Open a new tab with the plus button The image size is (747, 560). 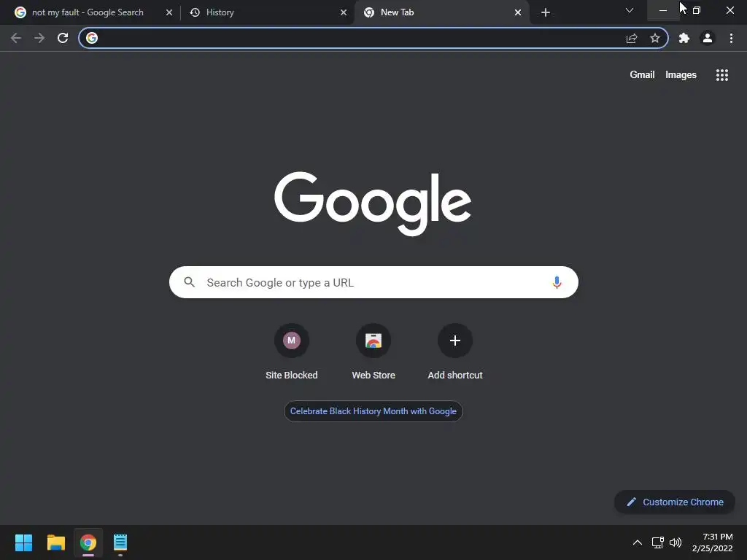pyautogui.click(x=546, y=12)
